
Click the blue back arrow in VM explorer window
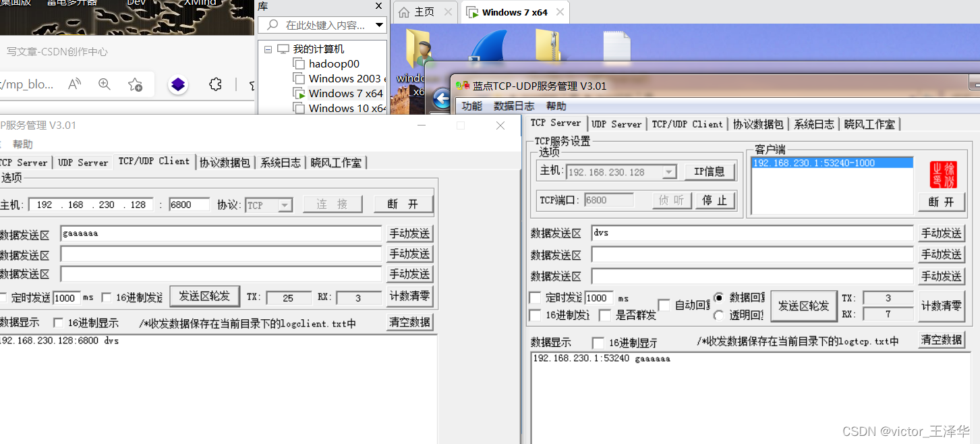pos(442,99)
